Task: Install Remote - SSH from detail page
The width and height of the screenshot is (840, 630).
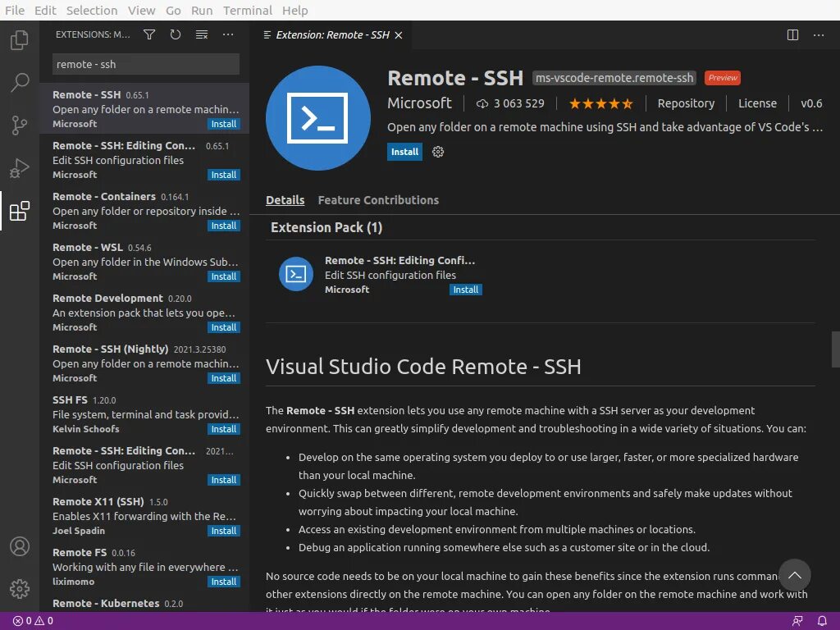Action: click(x=404, y=152)
